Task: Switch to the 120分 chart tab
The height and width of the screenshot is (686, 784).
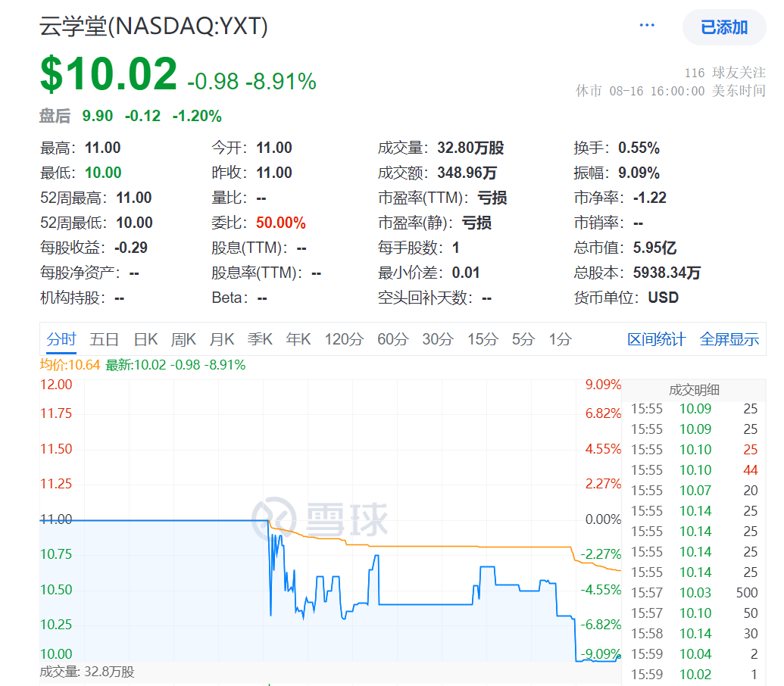Action: (344, 339)
